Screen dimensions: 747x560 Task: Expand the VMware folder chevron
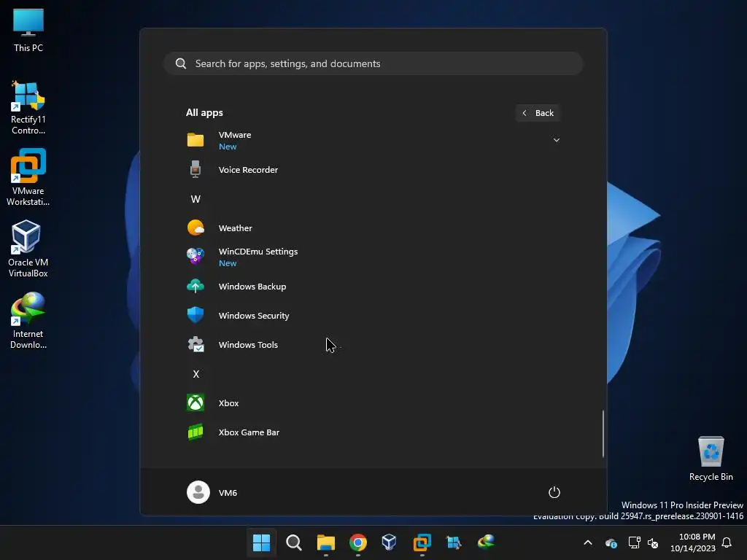click(556, 140)
